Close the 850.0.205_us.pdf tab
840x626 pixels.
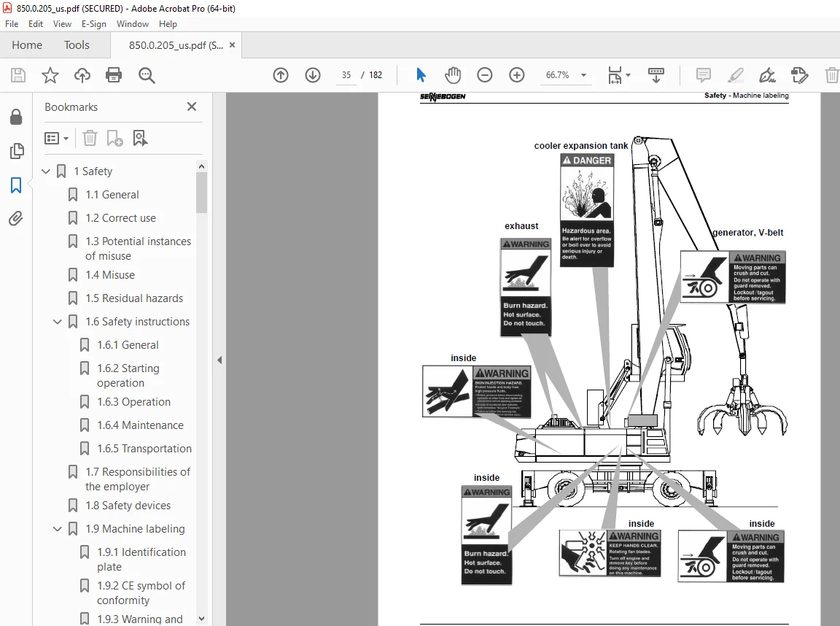pyautogui.click(x=232, y=45)
